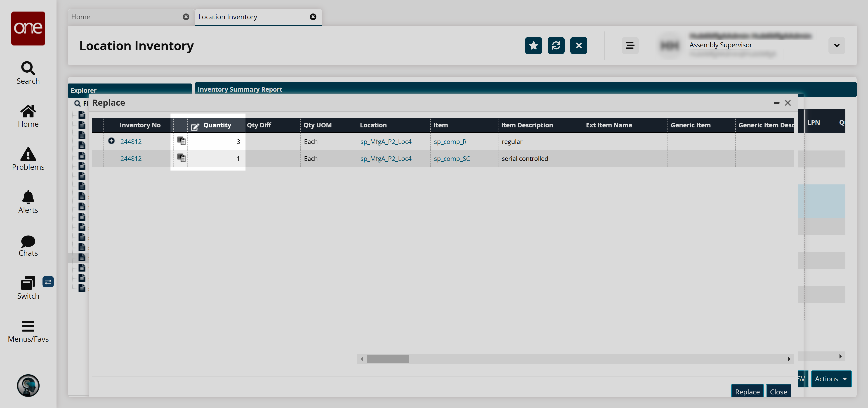Click the horizontal scrollbar thumb in grid
Image resolution: width=868 pixels, height=408 pixels.
387,359
